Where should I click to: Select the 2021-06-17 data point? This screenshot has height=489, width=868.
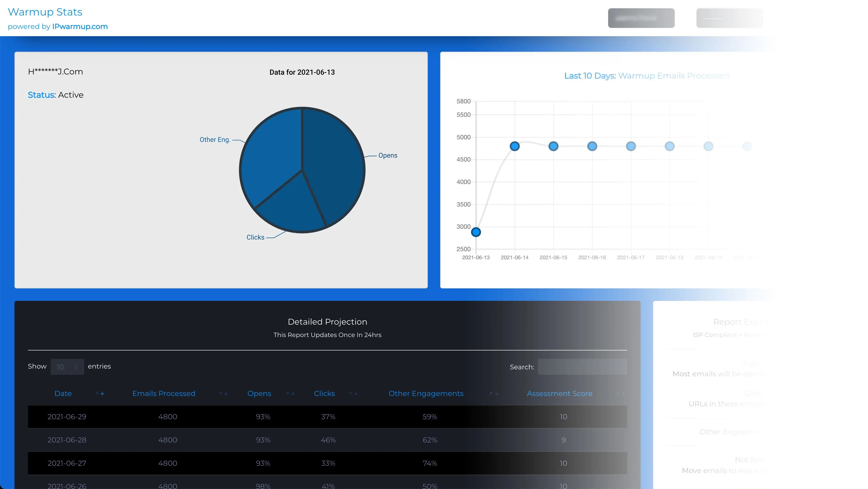click(631, 146)
